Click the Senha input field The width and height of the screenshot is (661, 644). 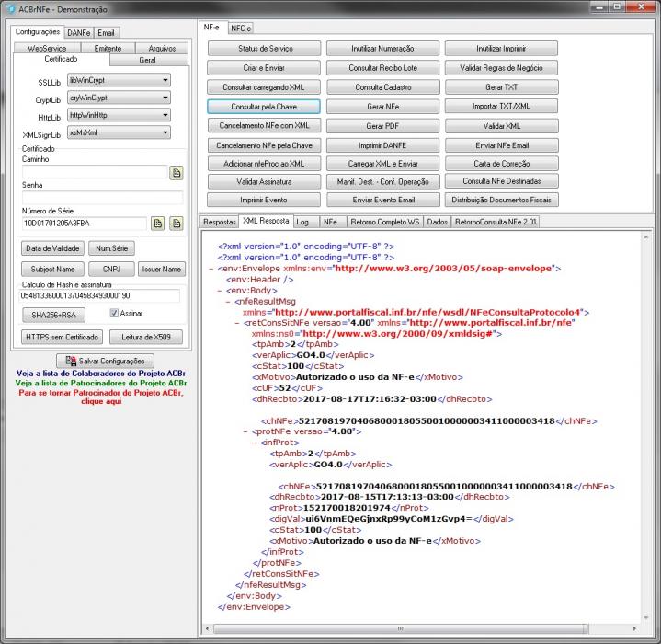102,198
